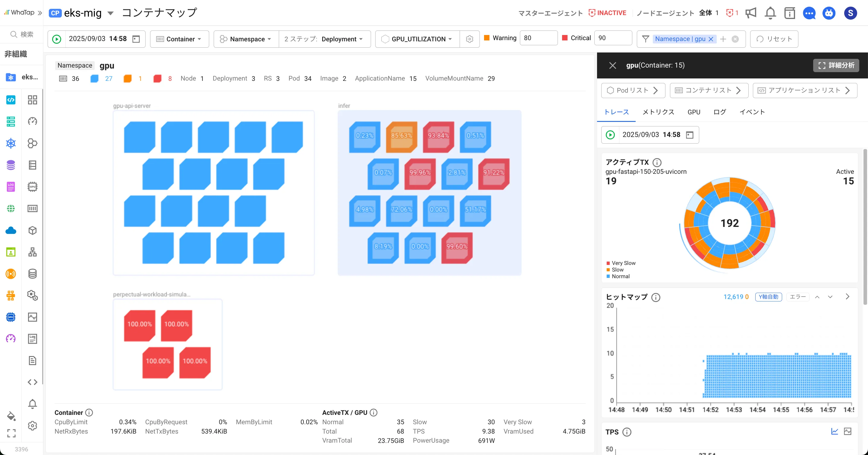Click the GPU chip icon in sidebar

(x=32, y=186)
